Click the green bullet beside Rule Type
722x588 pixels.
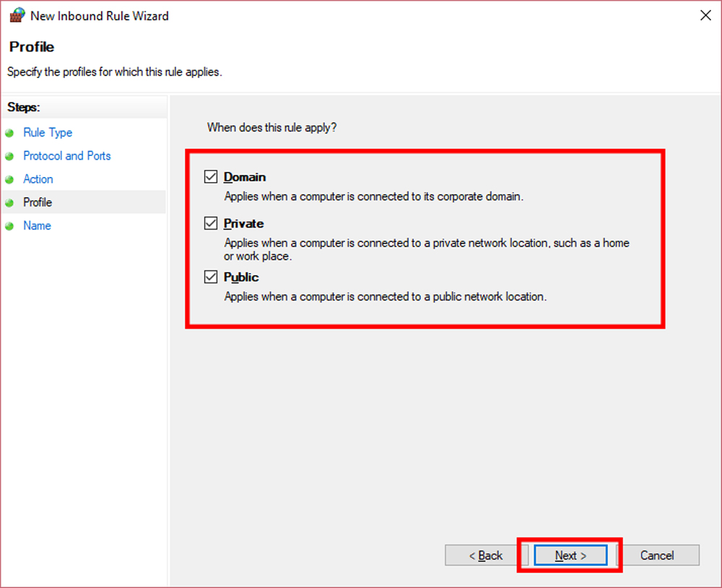pos(9,133)
